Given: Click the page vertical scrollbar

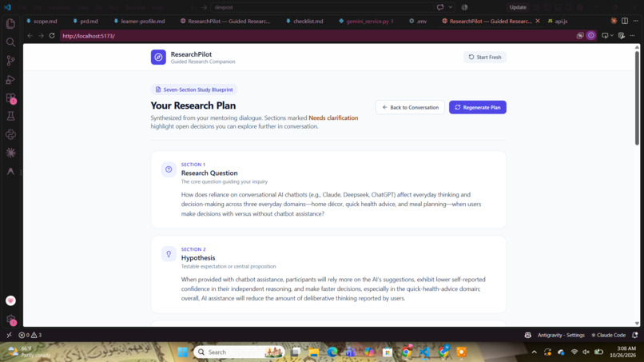Looking at the screenshot, I should pyautogui.click(x=637, y=97).
